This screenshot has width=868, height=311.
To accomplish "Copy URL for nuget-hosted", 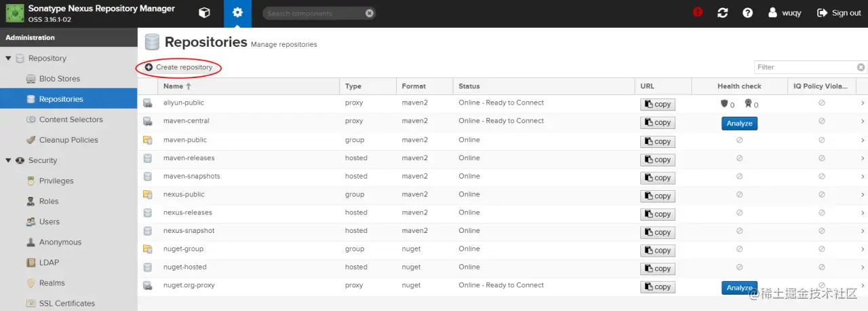I will click(658, 269).
